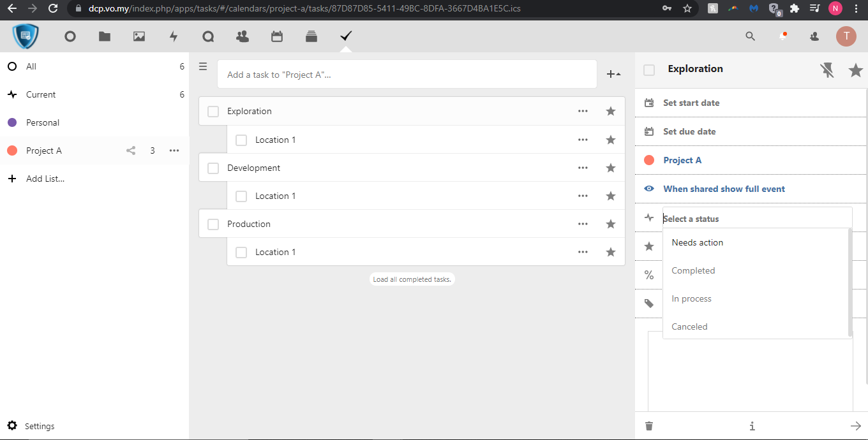Click Load all completed tasks

pos(412,279)
